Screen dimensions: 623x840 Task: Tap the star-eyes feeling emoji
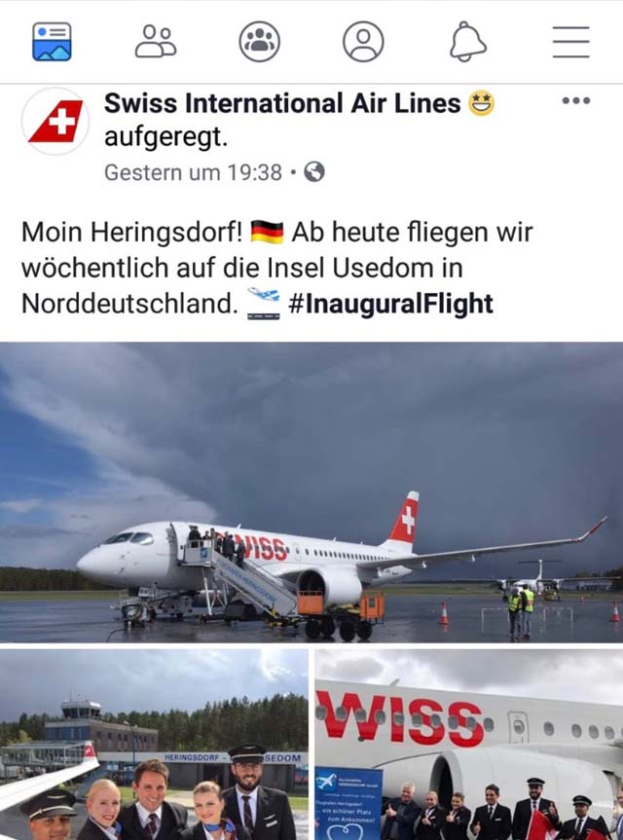click(482, 103)
